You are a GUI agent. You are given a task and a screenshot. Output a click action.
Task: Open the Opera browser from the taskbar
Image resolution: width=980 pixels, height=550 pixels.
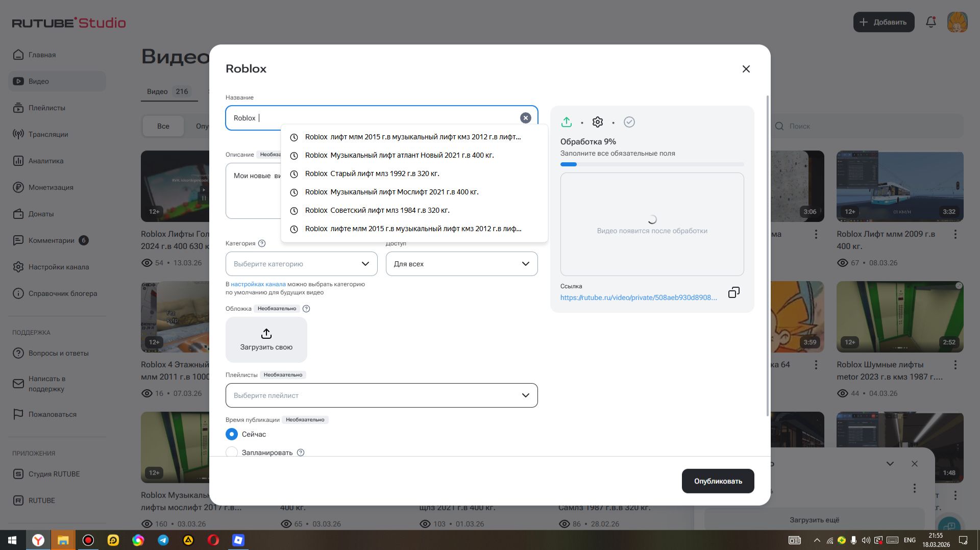(213, 540)
